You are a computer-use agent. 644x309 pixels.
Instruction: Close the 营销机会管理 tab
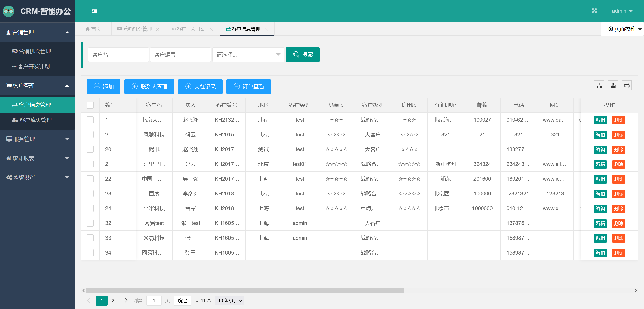158,29
